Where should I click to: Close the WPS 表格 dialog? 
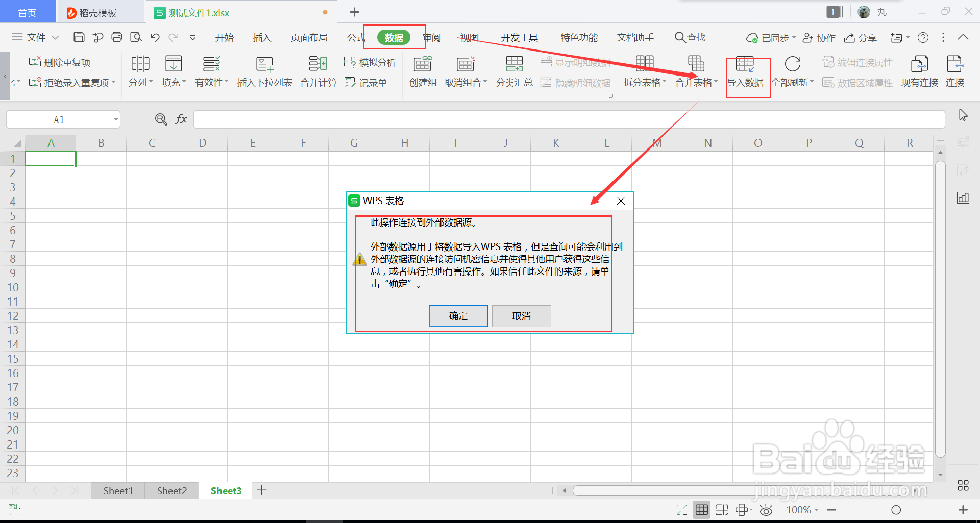(x=621, y=201)
